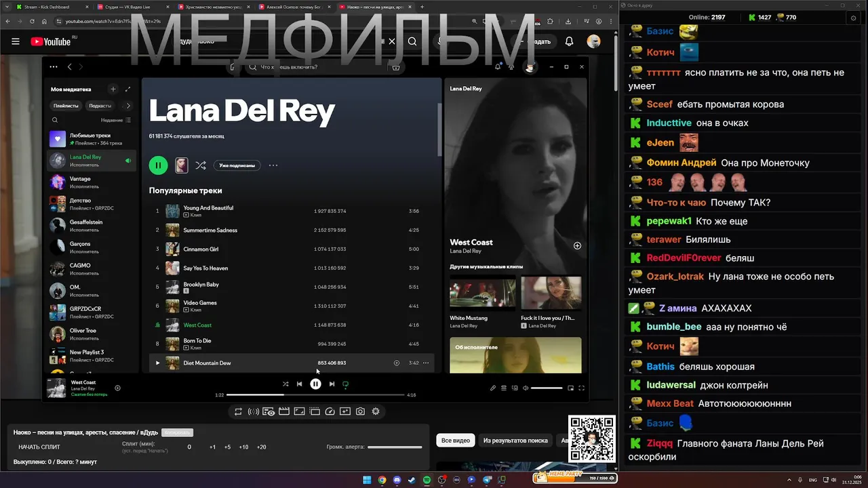Open the YouTube notifications bell
868x488 pixels.
(x=569, y=41)
